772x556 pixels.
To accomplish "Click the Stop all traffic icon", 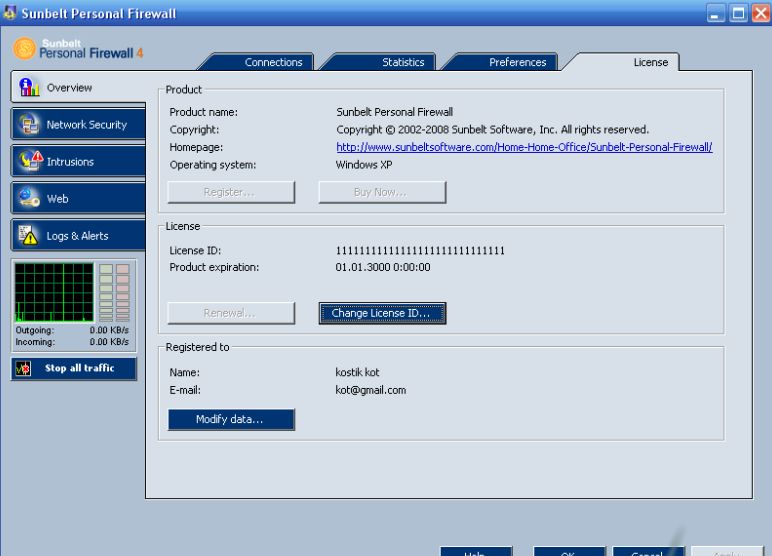I will 23,368.
